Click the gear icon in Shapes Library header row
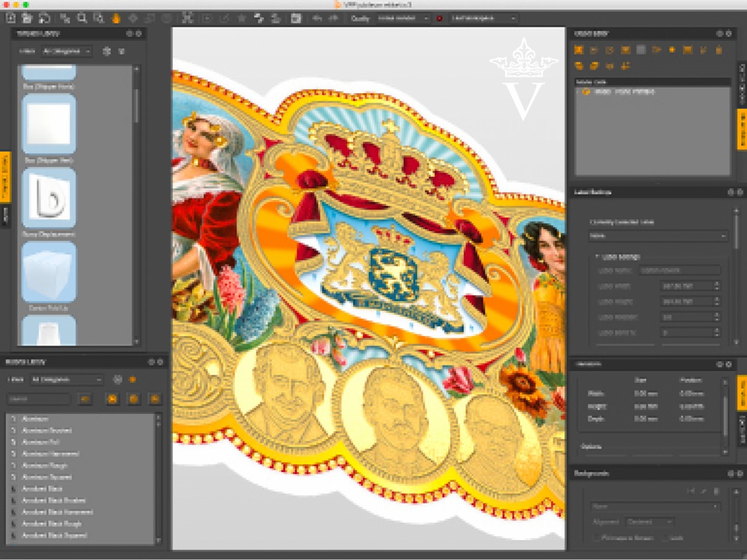The height and width of the screenshot is (560, 747). point(107,51)
